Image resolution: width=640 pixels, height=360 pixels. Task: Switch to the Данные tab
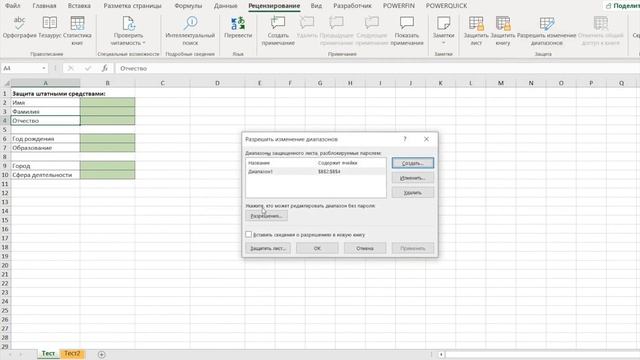225,6
